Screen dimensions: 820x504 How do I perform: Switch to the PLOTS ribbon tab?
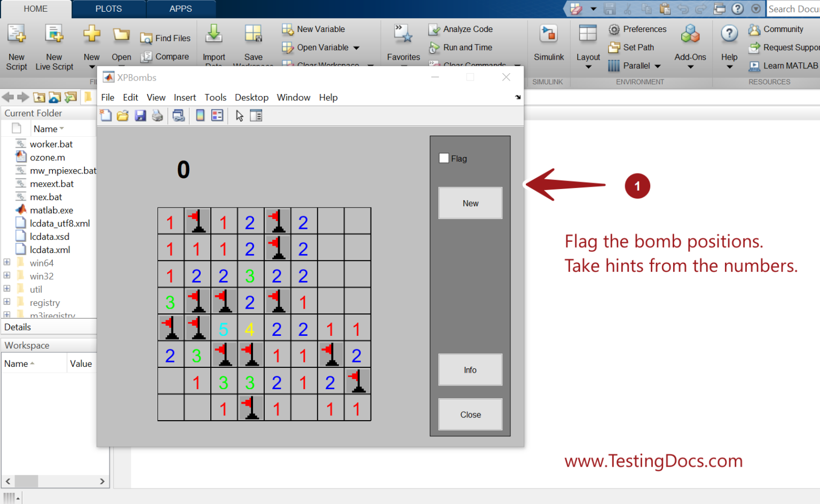point(108,9)
